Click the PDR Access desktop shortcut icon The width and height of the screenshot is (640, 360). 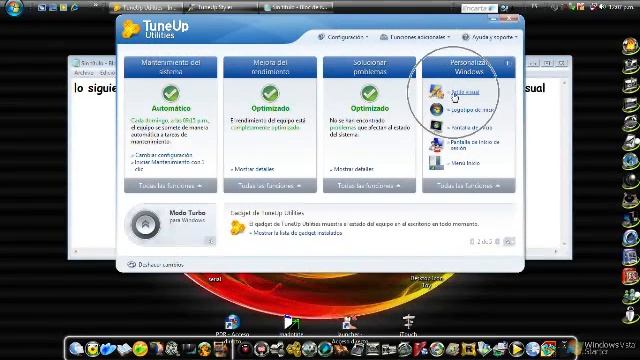[x=232, y=322]
